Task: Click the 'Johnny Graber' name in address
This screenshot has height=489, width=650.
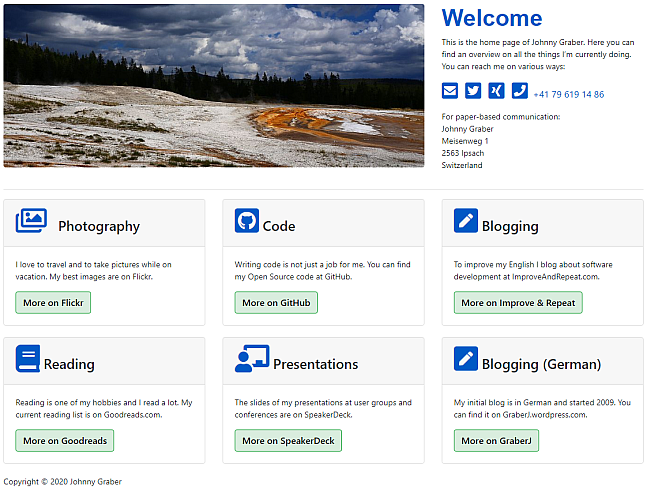Action: click(x=467, y=129)
